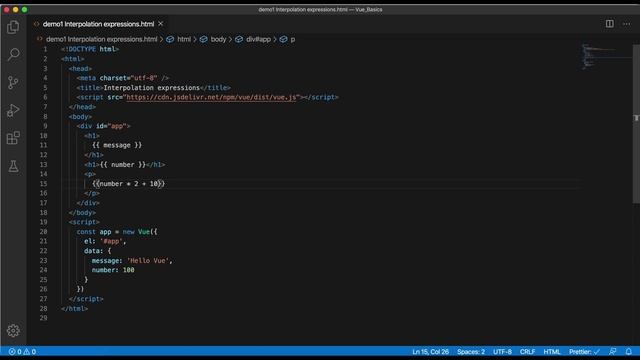Click the 'Hello Vue' string on line 23
640x360 pixels.
148,260
